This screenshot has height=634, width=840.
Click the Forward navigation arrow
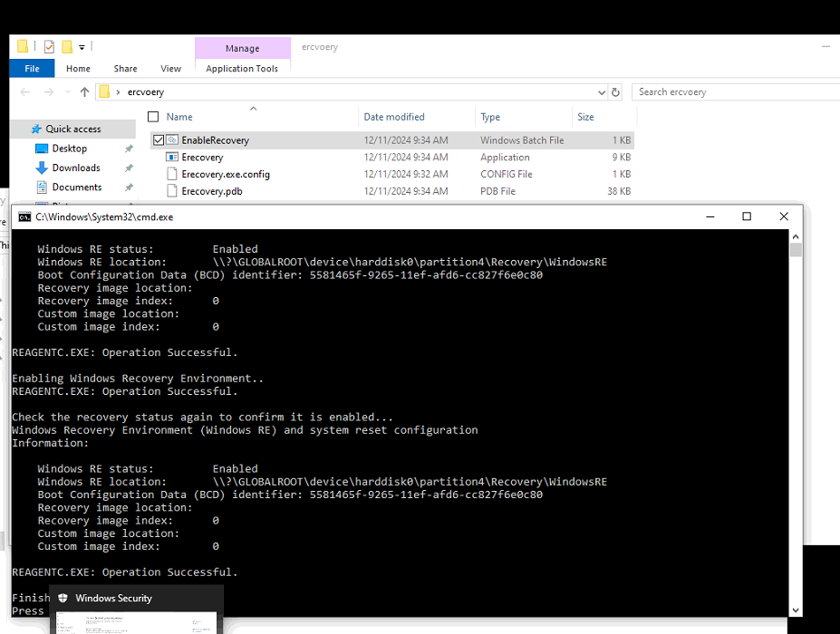(x=49, y=92)
